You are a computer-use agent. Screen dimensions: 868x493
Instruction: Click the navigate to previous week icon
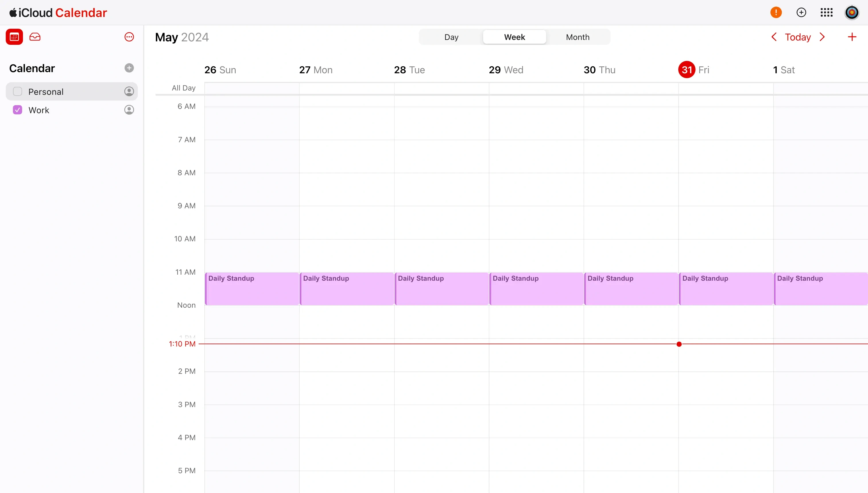[774, 37]
